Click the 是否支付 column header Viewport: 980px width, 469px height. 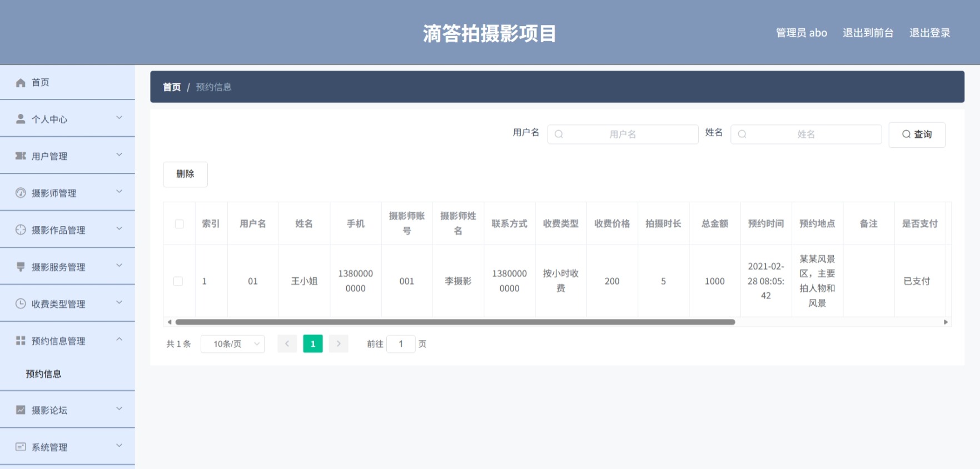pyautogui.click(x=920, y=223)
